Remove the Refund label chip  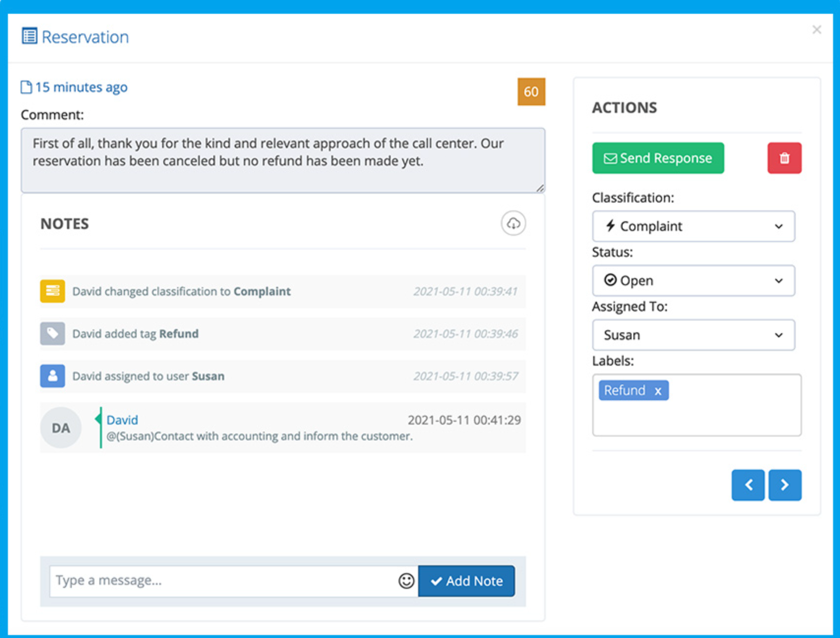coord(659,390)
